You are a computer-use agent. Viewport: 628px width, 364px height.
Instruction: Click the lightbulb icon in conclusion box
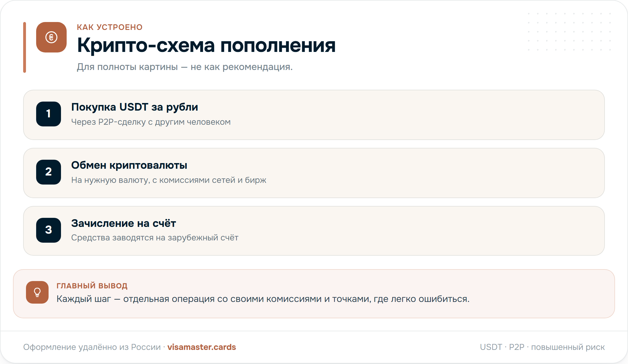[x=37, y=292]
